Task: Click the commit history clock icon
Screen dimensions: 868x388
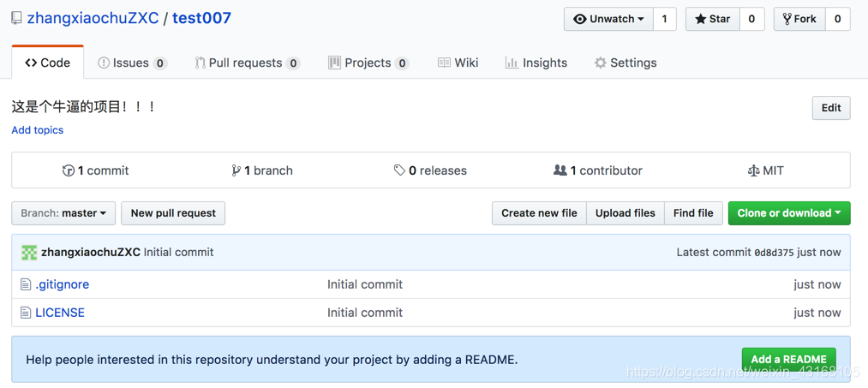Action: click(x=69, y=170)
